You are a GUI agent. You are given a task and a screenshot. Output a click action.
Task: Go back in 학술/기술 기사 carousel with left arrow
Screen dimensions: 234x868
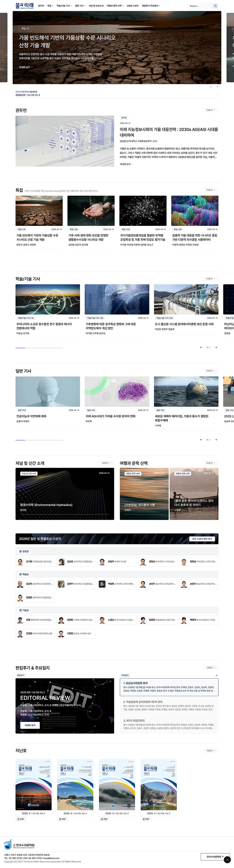pos(201,347)
